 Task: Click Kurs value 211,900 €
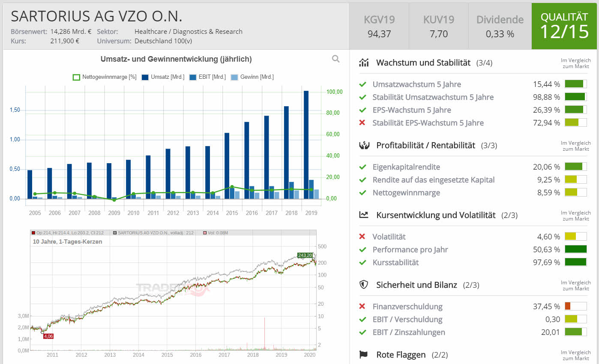click(x=65, y=42)
